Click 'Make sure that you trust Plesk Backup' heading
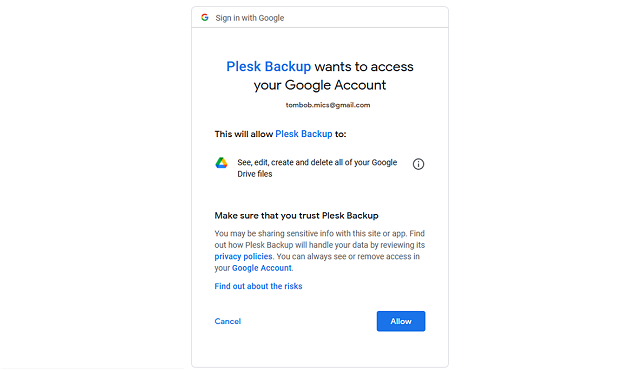 point(296,215)
